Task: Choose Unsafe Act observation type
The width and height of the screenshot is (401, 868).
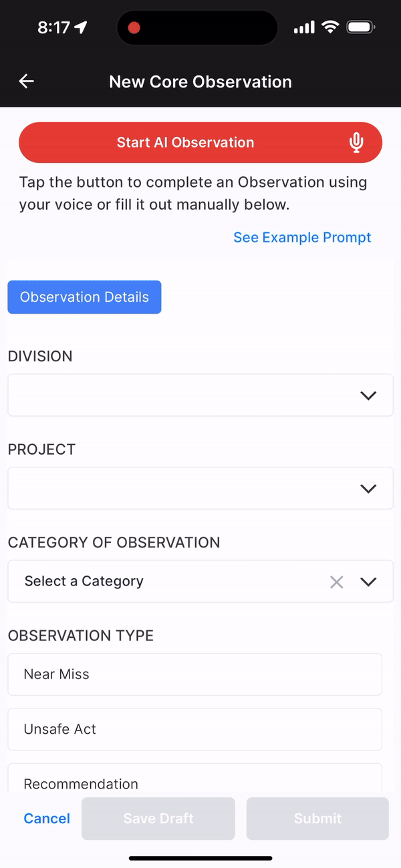Action: 195,729
